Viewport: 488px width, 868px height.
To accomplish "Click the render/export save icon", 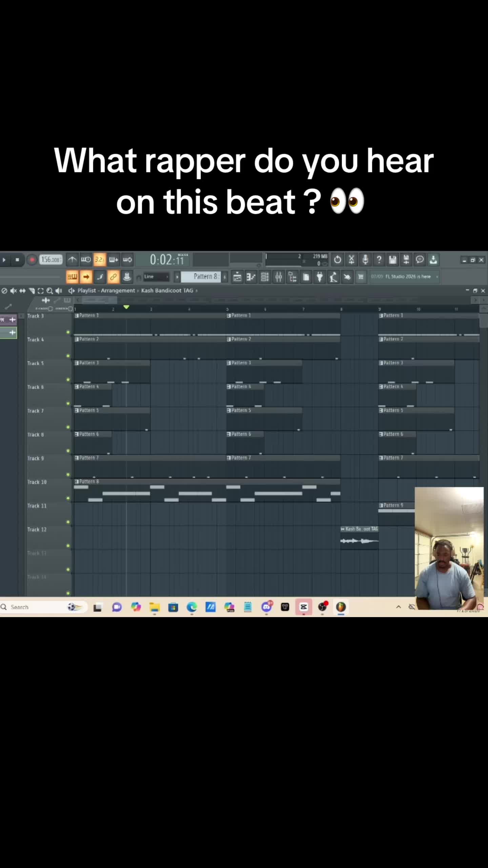I will coord(406,260).
